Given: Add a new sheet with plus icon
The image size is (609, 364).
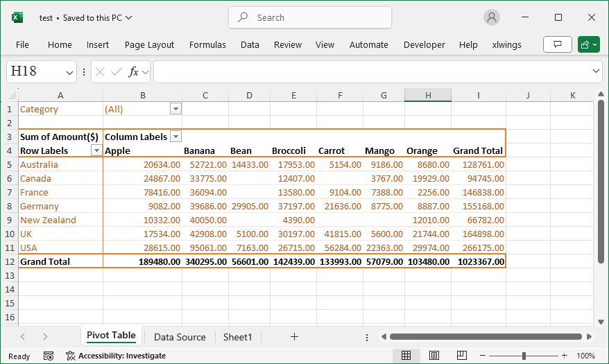Looking at the screenshot, I should (x=294, y=337).
